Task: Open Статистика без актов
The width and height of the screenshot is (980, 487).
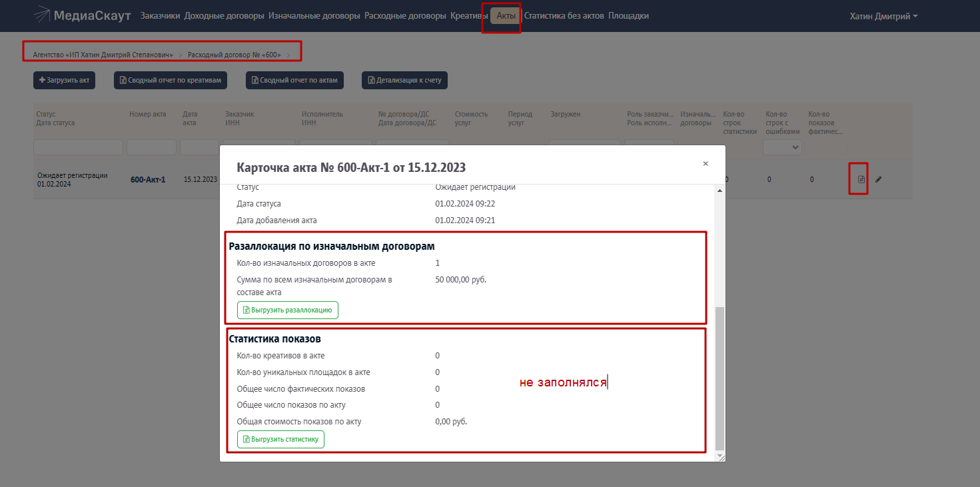Action: [564, 16]
